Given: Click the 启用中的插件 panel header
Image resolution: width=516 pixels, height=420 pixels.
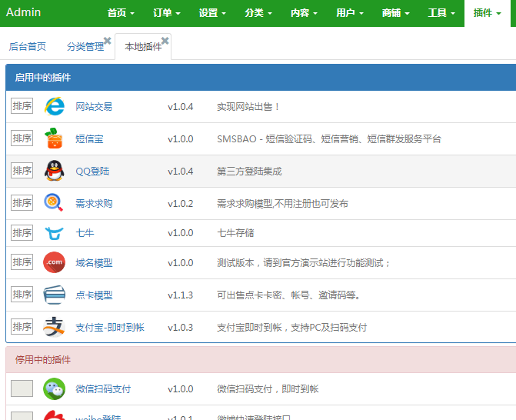Looking at the screenshot, I should point(261,78).
